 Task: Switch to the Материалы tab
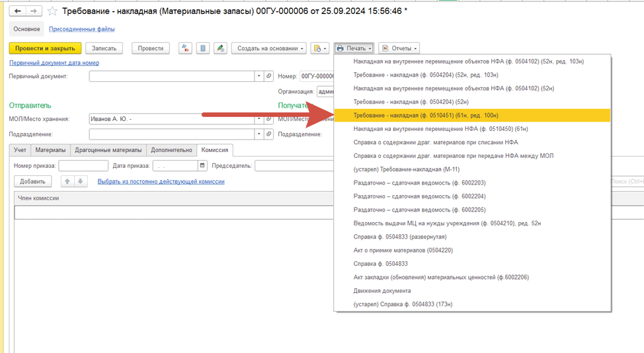(50, 150)
